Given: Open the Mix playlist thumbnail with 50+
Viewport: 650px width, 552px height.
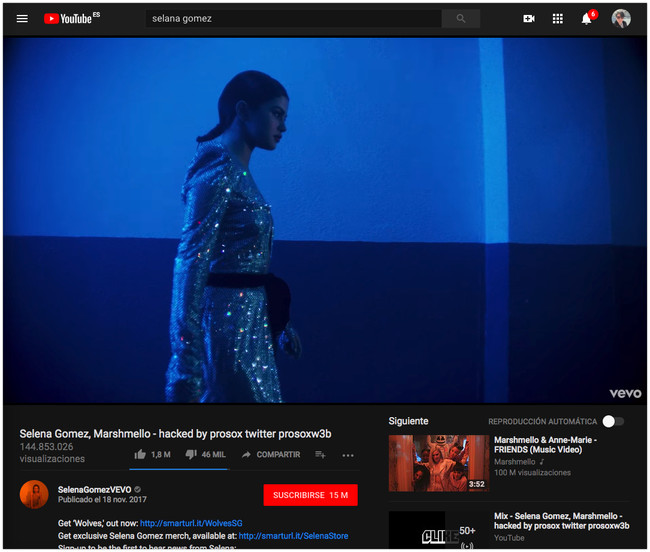Looking at the screenshot, I should tap(439, 530).
